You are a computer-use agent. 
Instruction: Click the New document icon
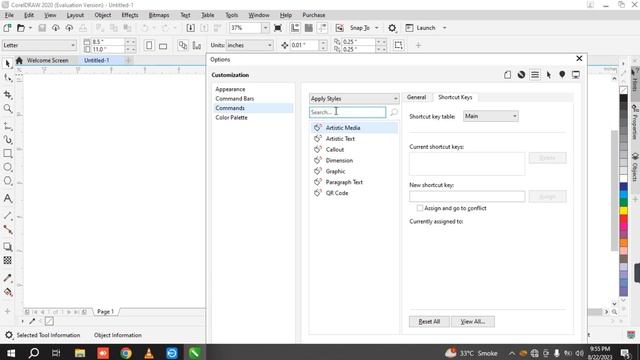coord(7,28)
